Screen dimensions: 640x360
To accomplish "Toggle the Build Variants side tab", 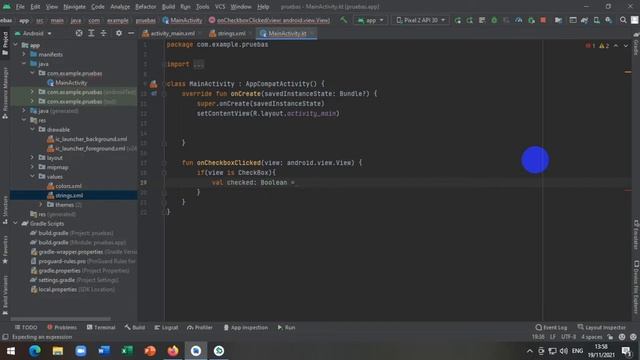I will coord(5,296).
